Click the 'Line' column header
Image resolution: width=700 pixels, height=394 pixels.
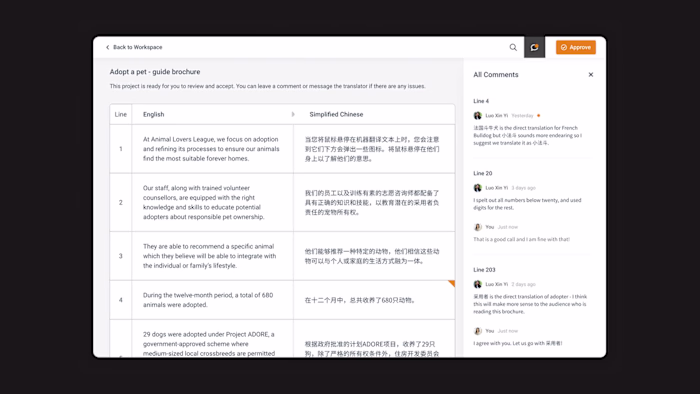pyautogui.click(x=121, y=114)
